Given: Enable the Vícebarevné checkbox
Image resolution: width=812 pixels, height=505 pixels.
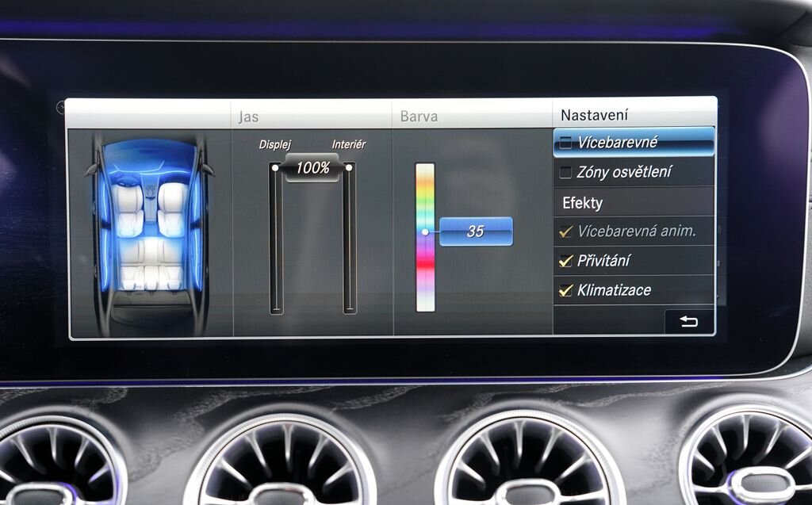Looking at the screenshot, I should click(x=565, y=143).
